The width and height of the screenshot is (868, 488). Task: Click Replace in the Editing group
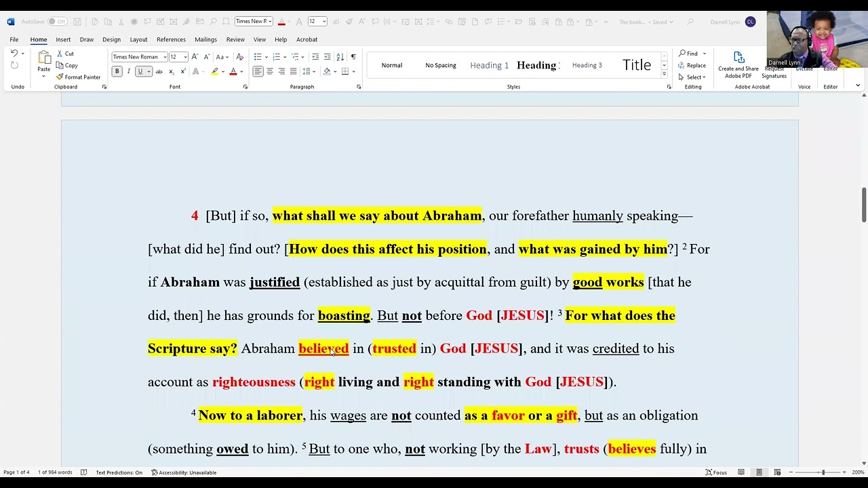692,65
